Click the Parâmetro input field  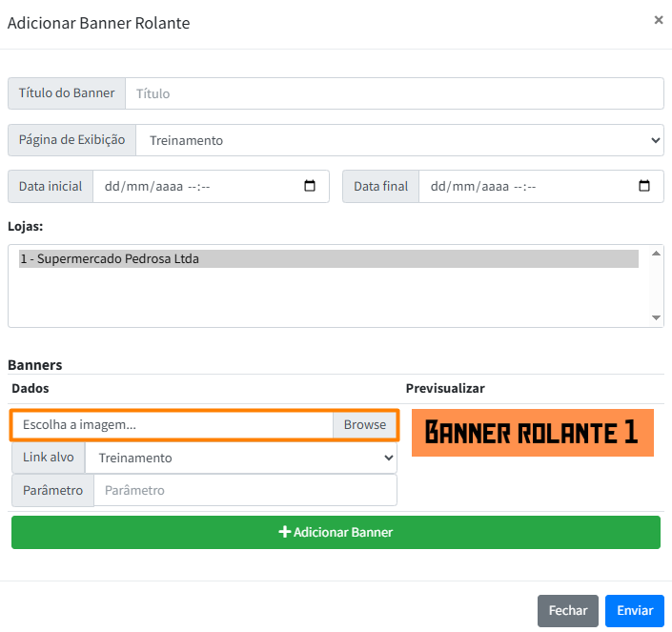coord(244,491)
